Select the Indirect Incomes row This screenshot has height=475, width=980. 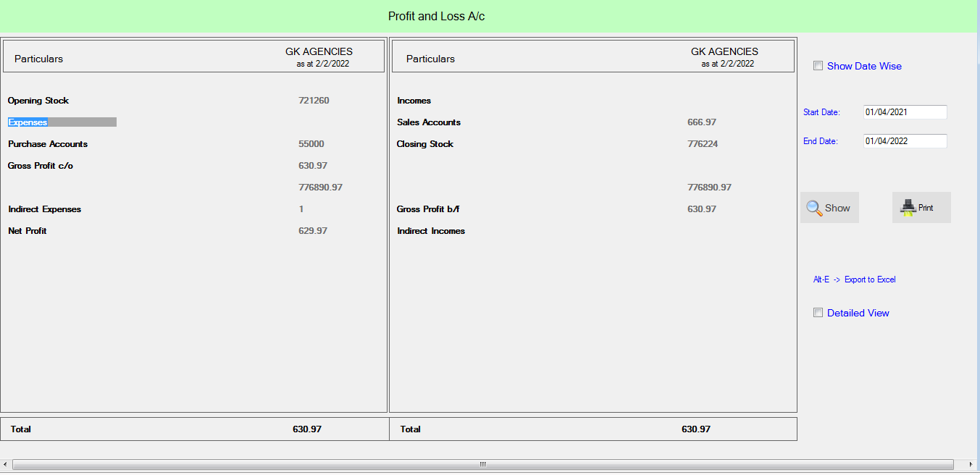pos(431,231)
